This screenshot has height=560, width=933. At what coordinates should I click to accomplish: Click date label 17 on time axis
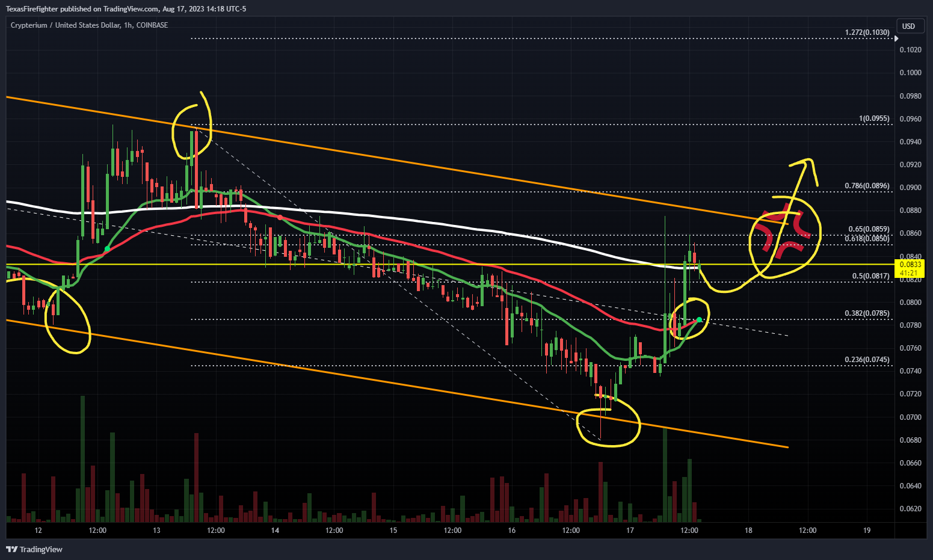(x=630, y=530)
